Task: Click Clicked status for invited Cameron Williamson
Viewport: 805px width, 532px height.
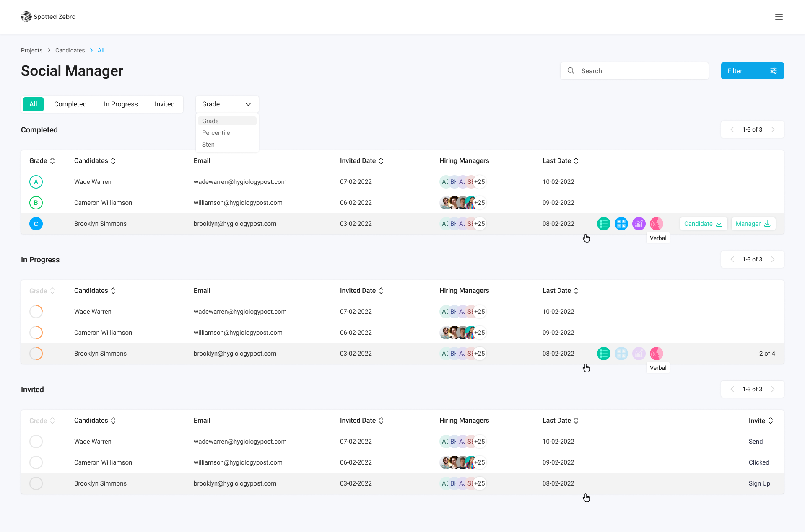Action: [759, 462]
